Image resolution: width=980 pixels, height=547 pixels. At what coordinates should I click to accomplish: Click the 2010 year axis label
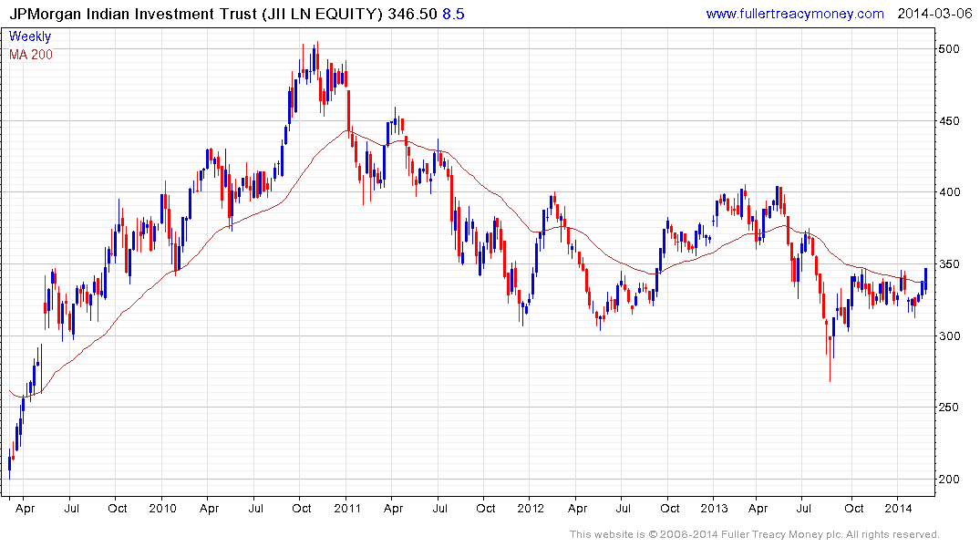coord(162,508)
